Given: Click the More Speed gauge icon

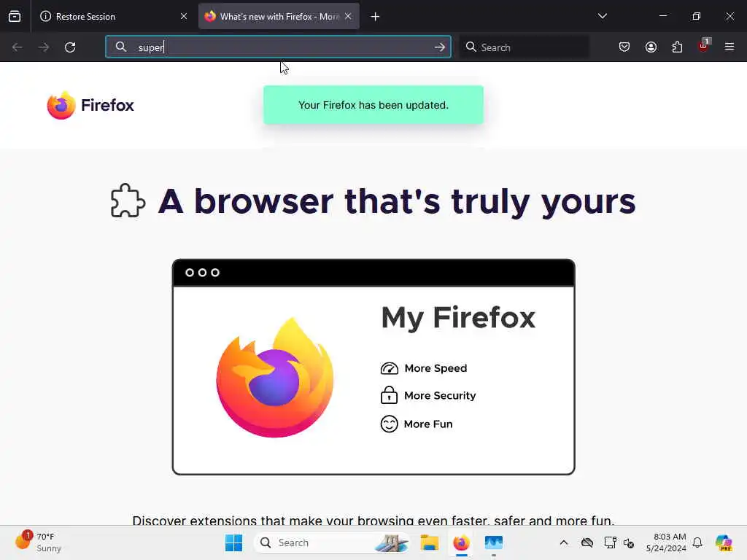Looking at the screenshot, I should click(390, 368).
